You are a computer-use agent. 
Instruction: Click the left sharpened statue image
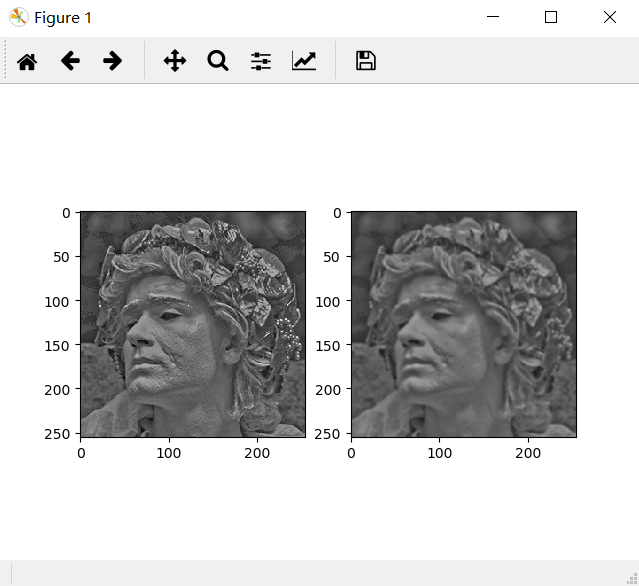(193, 324)
